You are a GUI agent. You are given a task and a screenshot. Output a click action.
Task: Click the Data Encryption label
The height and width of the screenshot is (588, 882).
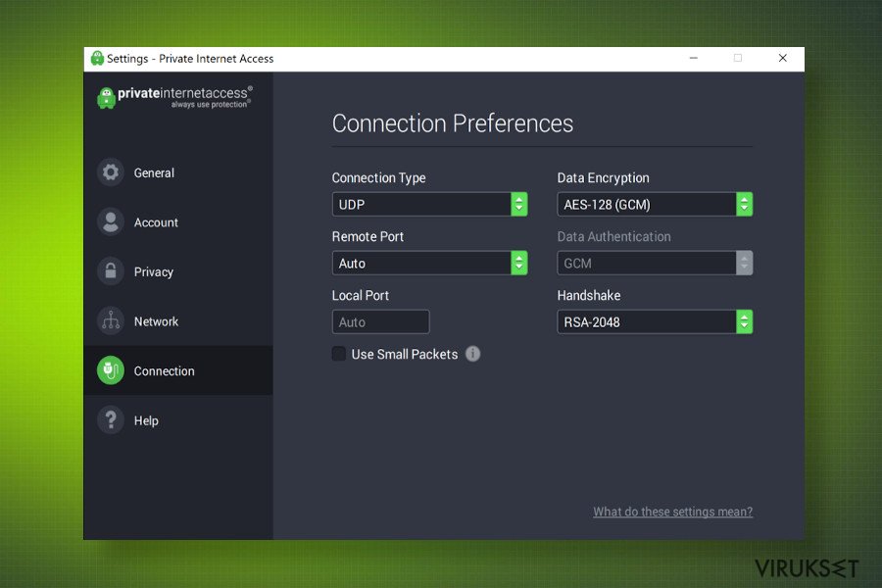603,177
